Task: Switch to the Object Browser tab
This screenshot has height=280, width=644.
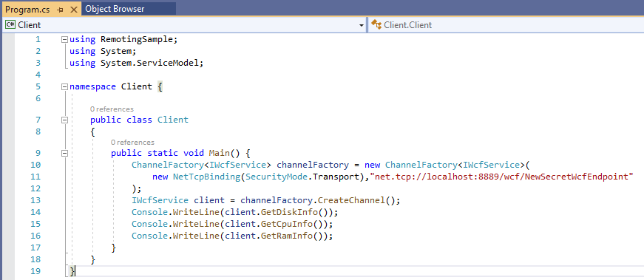Action: point(115,9)
